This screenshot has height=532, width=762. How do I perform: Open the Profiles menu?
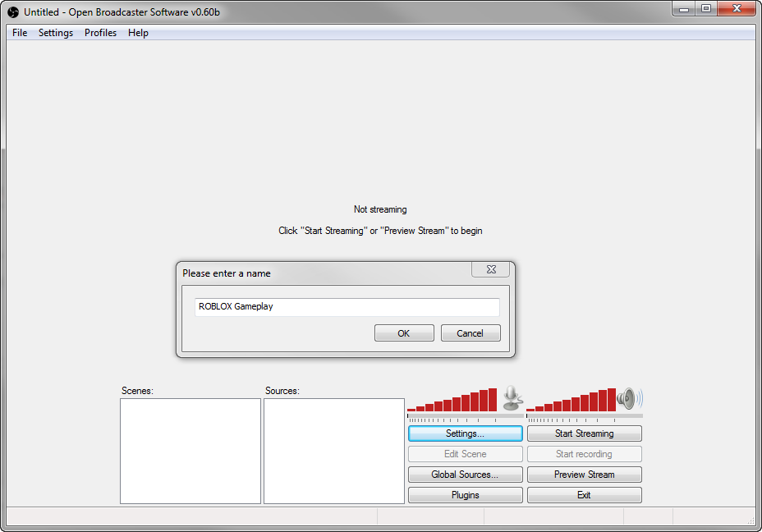tap(101, 33)
